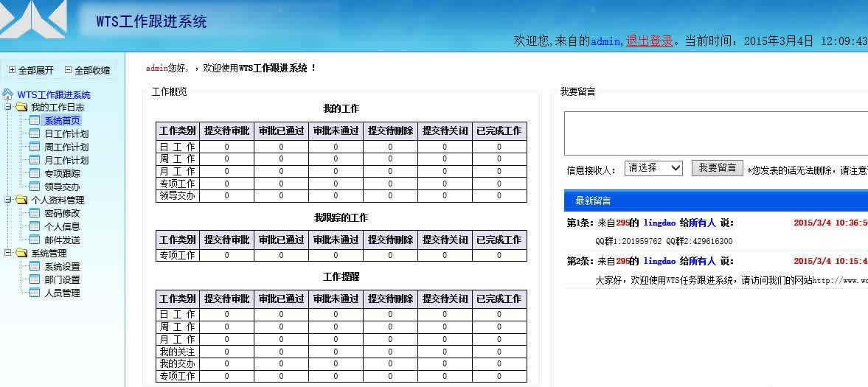Open 月工作计划 page
The image size is (868, 387).
(66, 160)
